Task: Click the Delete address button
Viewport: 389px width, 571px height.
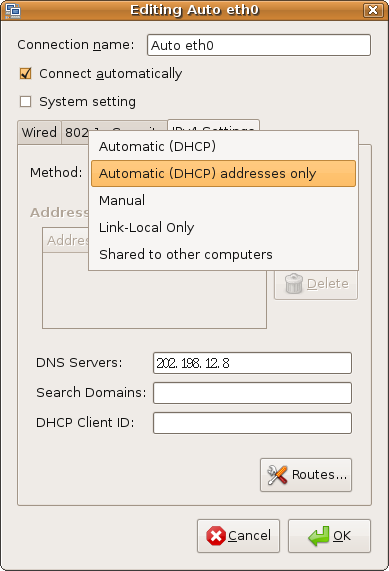Action: click(316, 284)
